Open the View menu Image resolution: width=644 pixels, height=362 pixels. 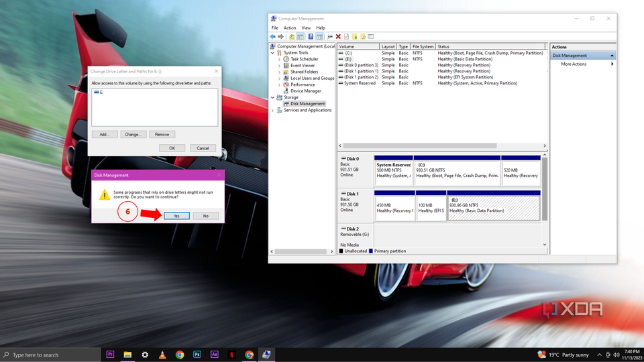tap(306, 28)
